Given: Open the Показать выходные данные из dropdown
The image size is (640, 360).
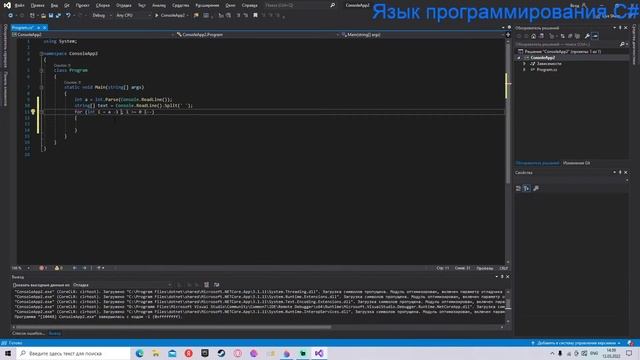Looking at the screenshot, I should [122, 285].
